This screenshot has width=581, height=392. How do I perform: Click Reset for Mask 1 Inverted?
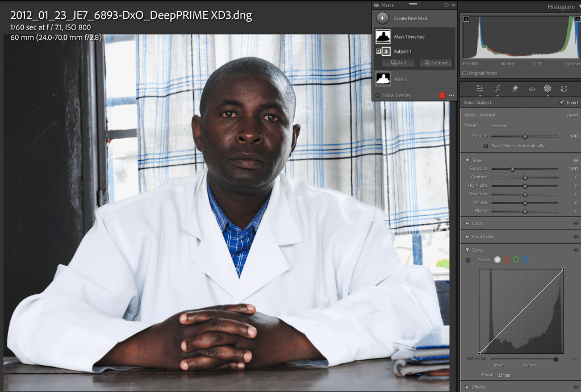[572, 115]
